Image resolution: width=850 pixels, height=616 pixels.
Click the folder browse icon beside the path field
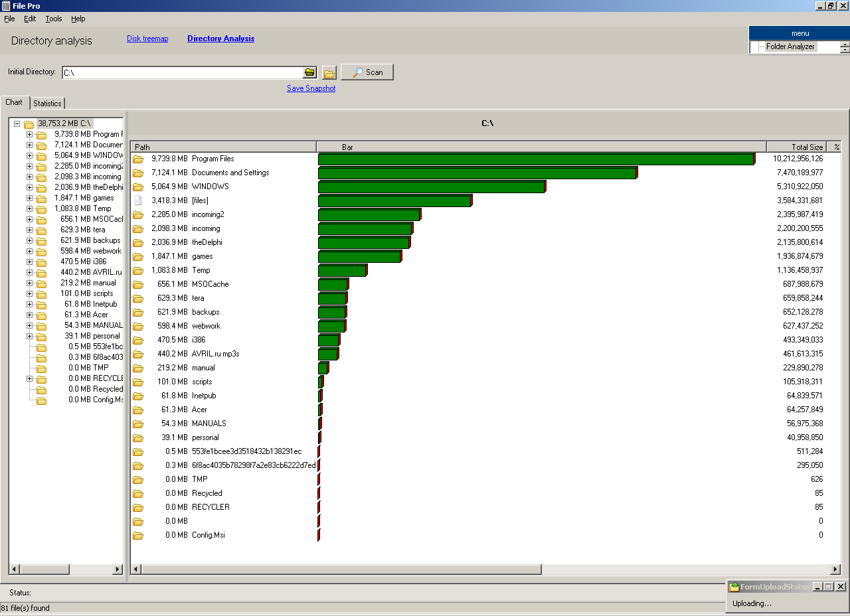329,72
